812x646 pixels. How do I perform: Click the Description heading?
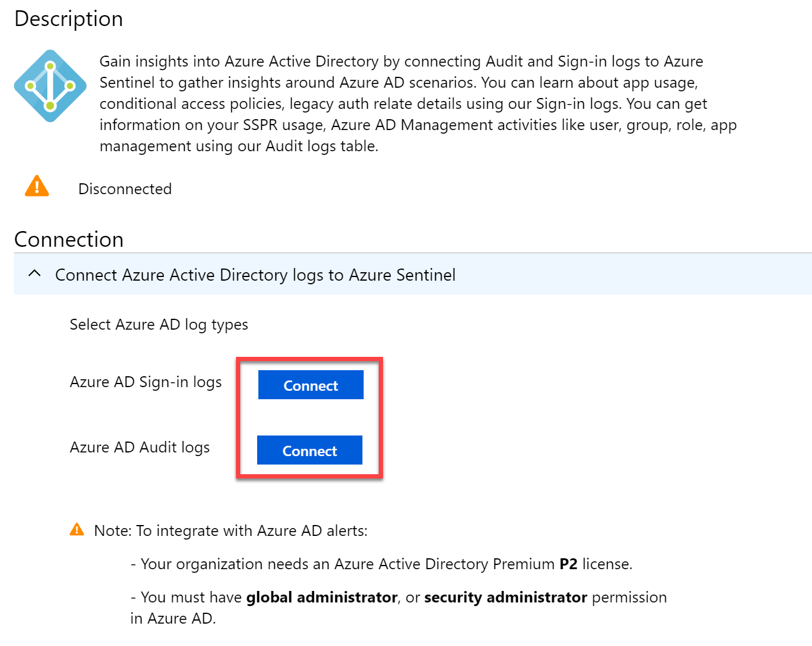68,19
